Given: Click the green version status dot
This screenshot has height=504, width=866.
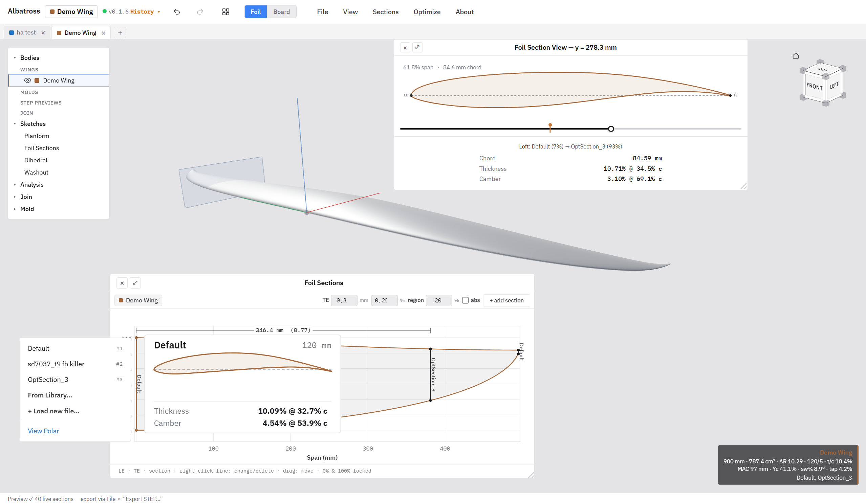Looking at the screenshot, I should coord(105,11).
